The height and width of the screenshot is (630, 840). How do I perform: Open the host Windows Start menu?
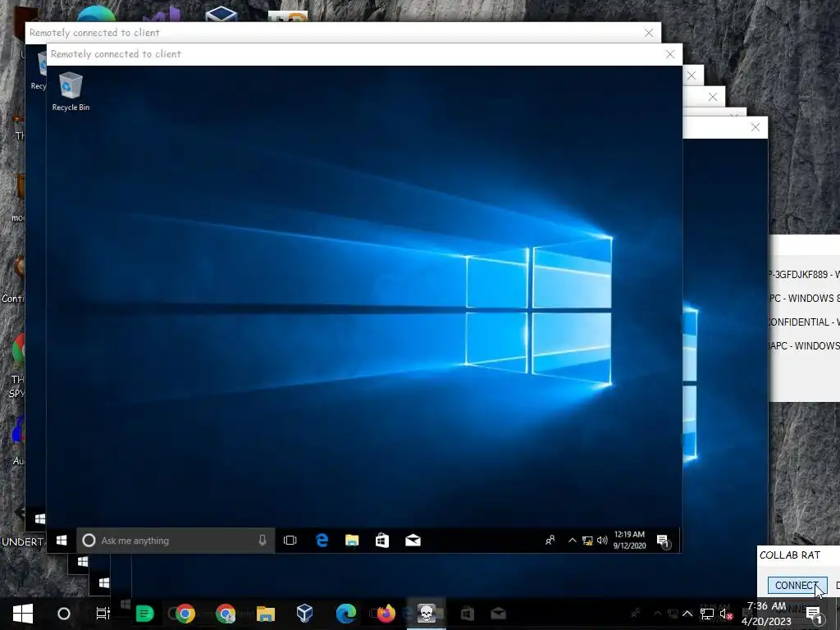22,614
